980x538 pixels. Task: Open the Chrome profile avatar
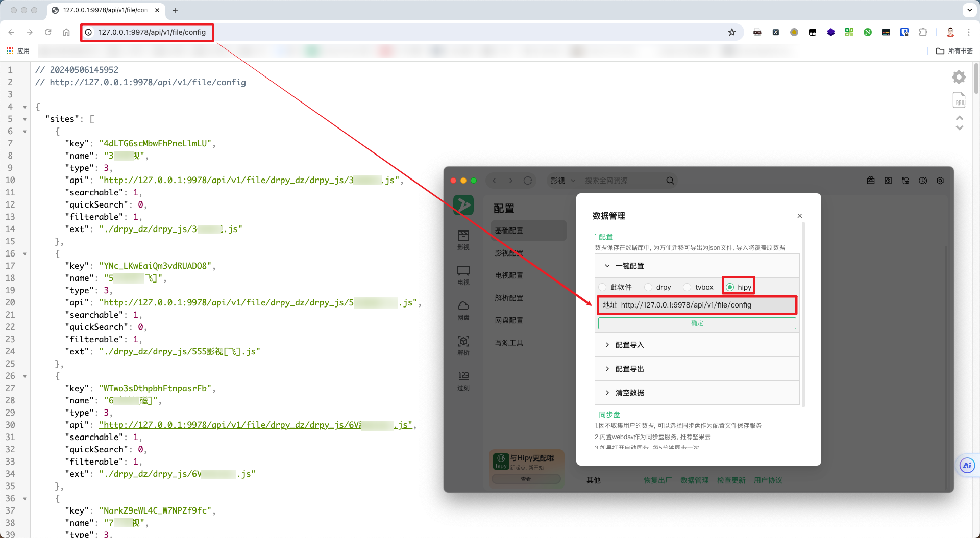coord(950,32)
